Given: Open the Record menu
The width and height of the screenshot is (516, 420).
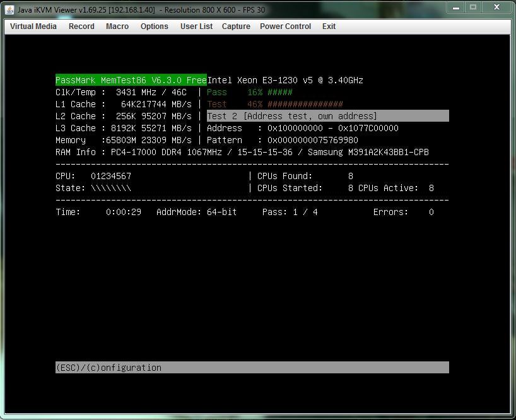Looking at the screenshot, I should 81,26.
